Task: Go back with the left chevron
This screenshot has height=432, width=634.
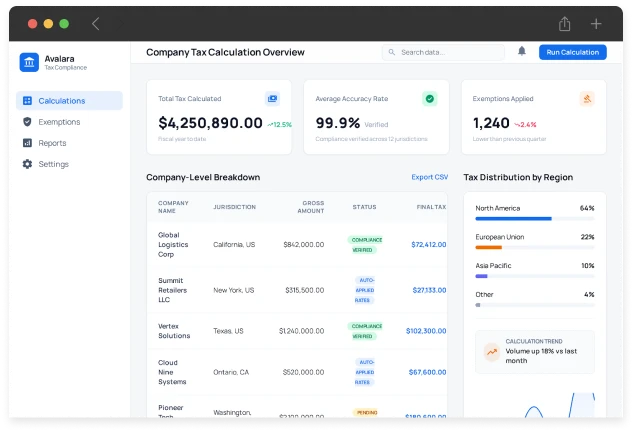Action: click(95, 24)
